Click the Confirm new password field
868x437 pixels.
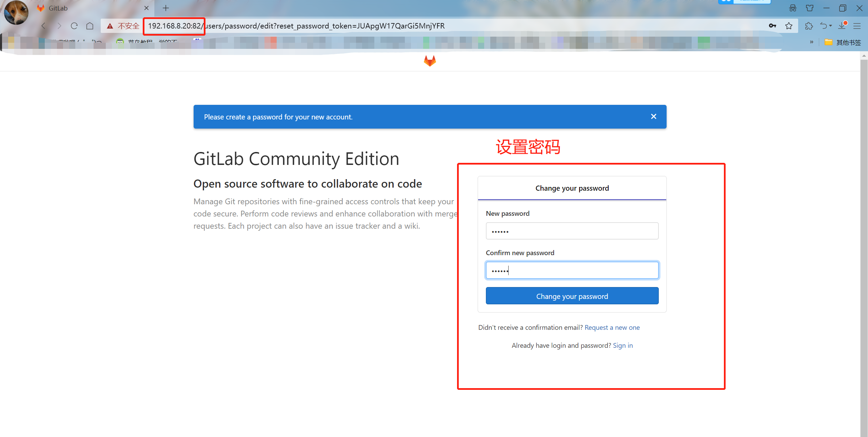click(572, 270)
